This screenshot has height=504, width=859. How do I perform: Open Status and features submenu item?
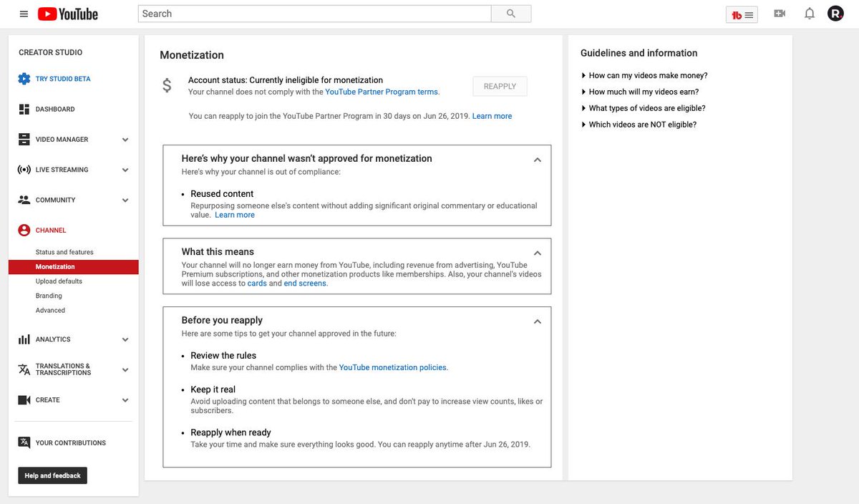64,252
